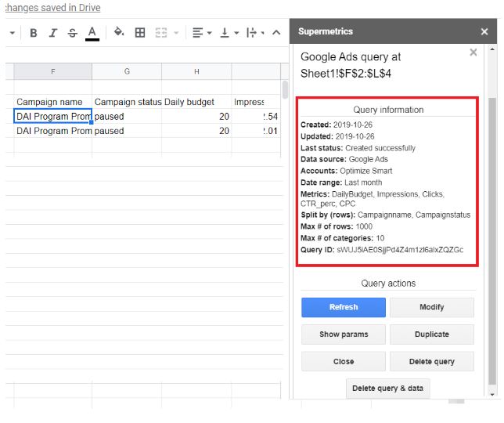Apply strikethrough formatting
This screenshot has width=504, height=423.
(x=73, y=32)
